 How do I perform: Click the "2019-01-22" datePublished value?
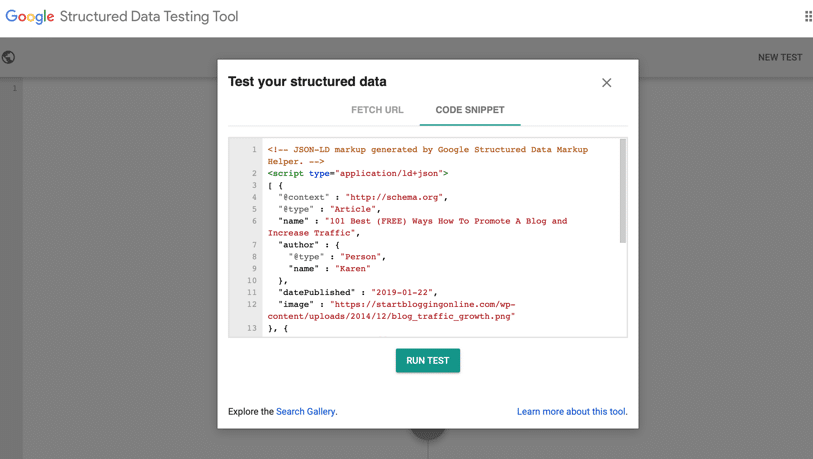[x=402, y=293]
